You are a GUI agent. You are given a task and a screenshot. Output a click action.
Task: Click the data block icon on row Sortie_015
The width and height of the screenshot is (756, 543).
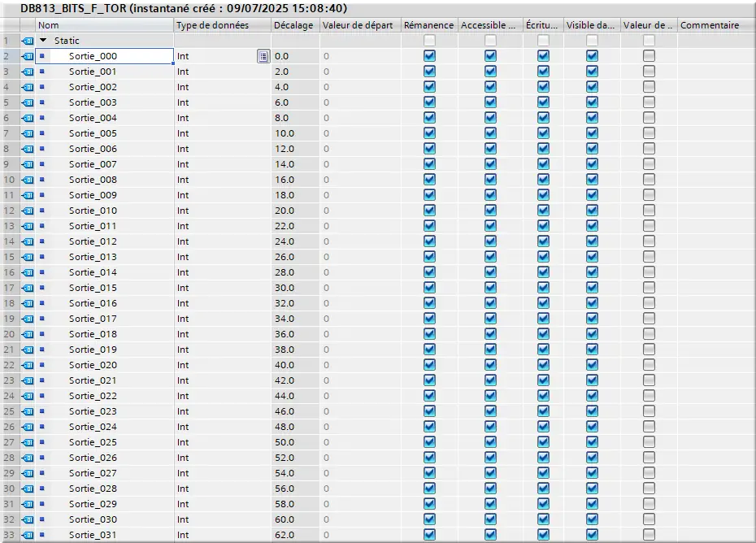pyautogui.click(x=28, y=288)
